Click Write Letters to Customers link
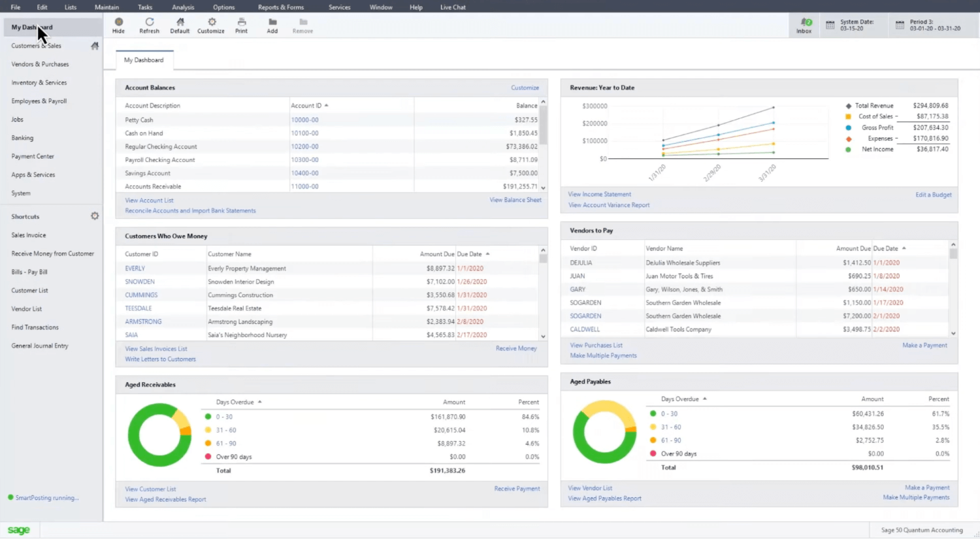 [x=160, y=359]
